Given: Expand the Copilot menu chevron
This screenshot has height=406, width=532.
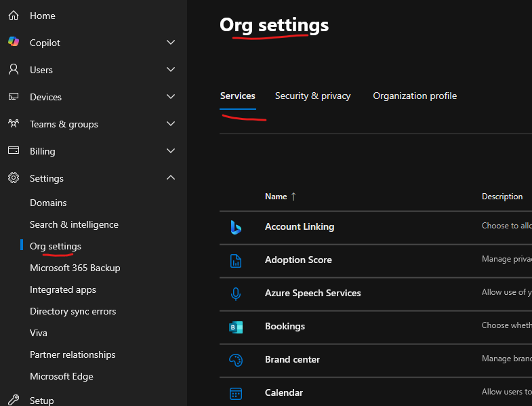Looking at the screenshot, I should (x=171, y=43).
